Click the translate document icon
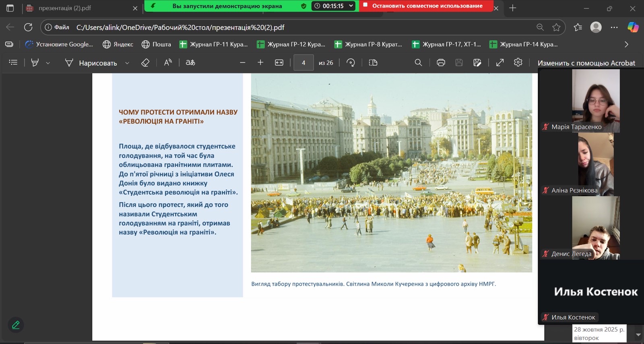644x344 pixels. [x=190, y=62]
